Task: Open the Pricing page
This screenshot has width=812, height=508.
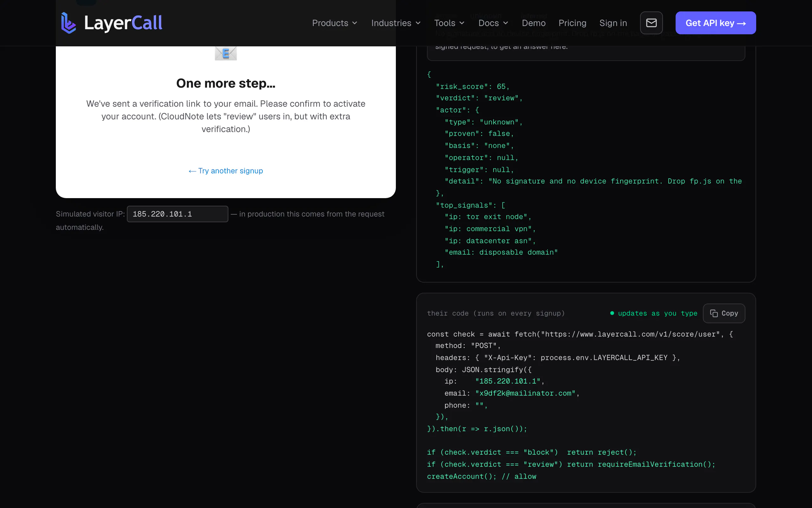Action: pyautogui.click(x=573, y=23)
